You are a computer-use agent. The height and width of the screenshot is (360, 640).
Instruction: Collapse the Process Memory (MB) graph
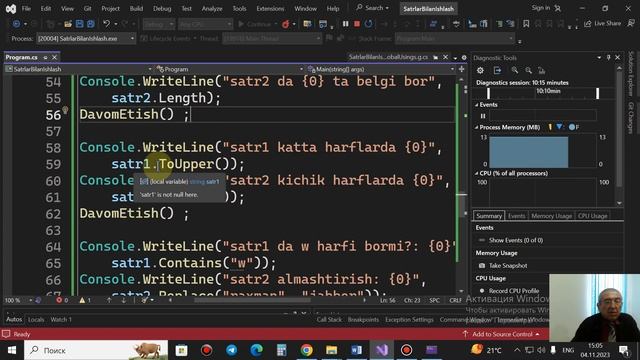476,127
